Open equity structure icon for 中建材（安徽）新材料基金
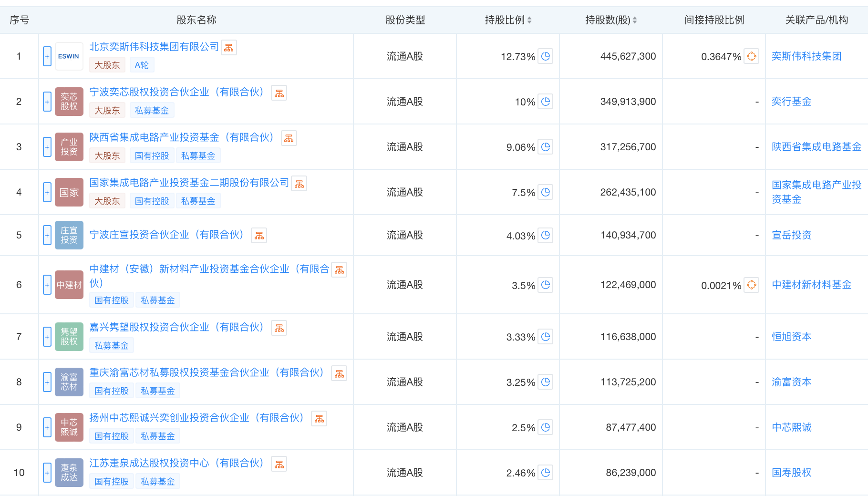This screenshot has height=496, width=868. [339, 270]
